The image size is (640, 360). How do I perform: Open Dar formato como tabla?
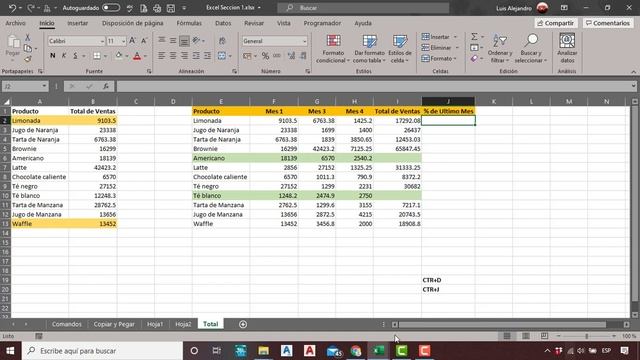click(x=369, y=49)
